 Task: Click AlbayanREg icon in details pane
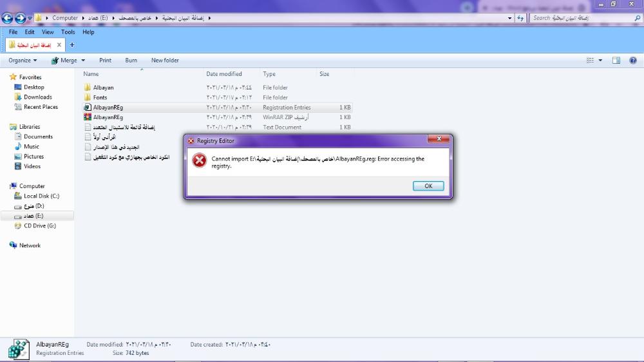click(x=19, y=349)
